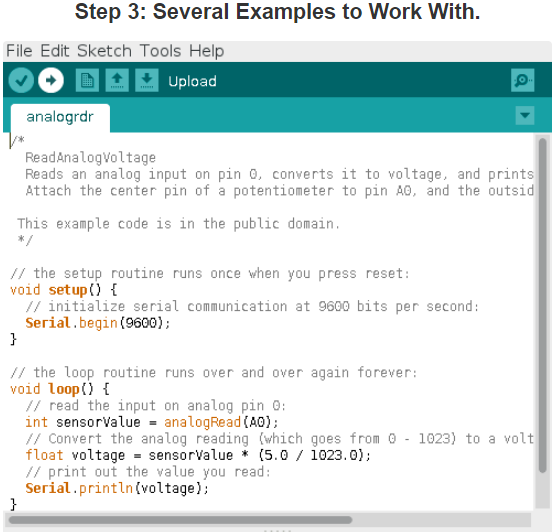Click the 'float voltage = sensorValue' line
Screen dimensions: 552x532
coord(198,455)
